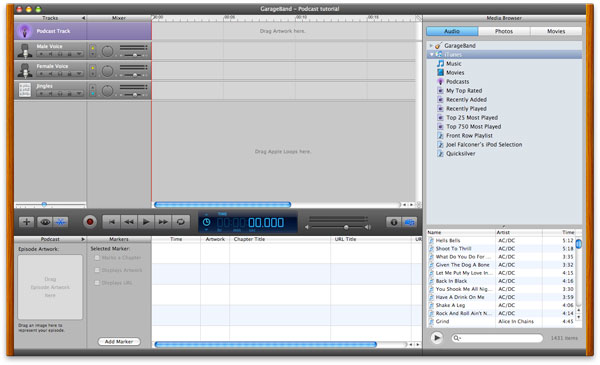This screenshot has height=365, width=600.
Task: Solo the Female Voice track
Action: pyautogui.click(x=60, y=74)
